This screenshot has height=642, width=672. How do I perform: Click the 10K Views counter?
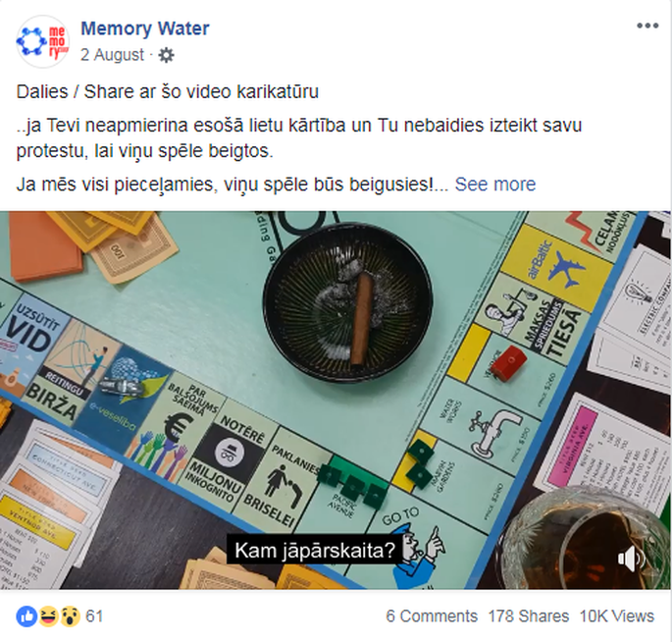coord(617,616)
